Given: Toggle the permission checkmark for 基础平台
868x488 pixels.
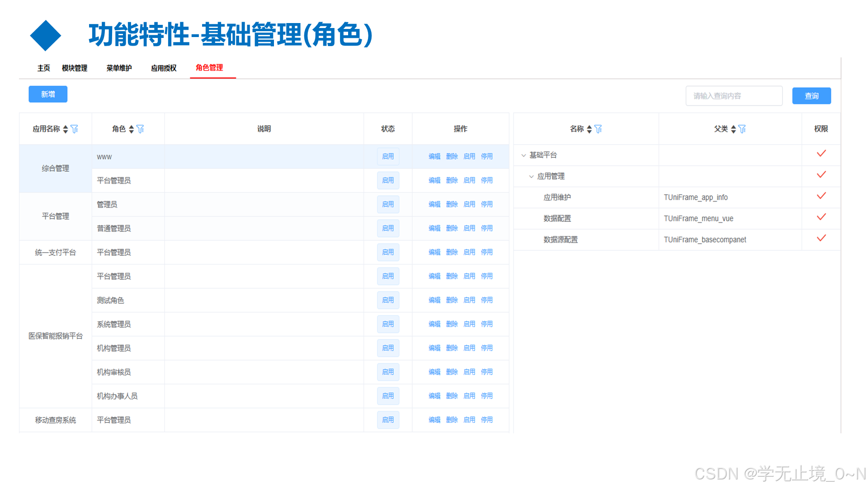Looking at the screenshot, I should (821, 154).
